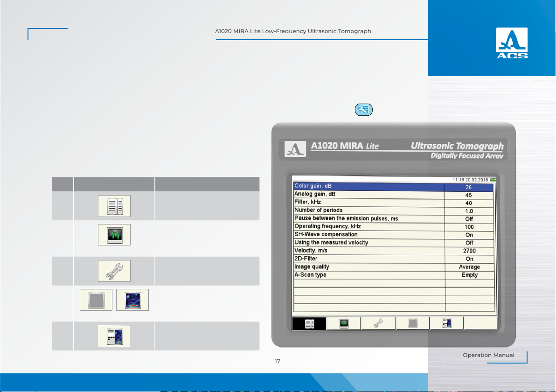
Task: Click the 'Digitally Focused Array' subtitle
Action: (x=467, y=156)
